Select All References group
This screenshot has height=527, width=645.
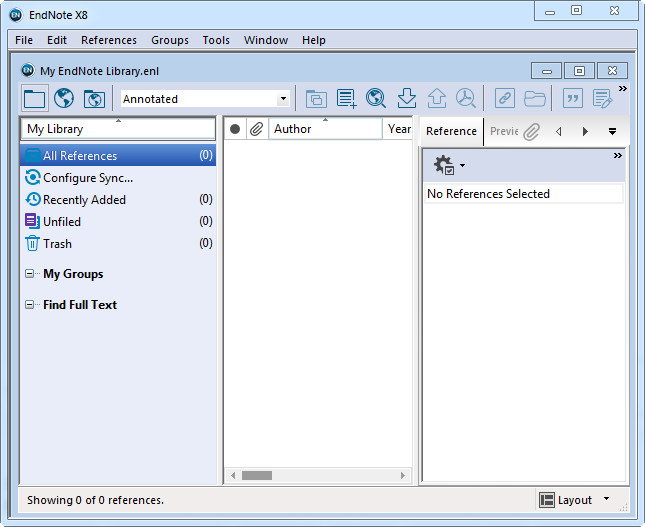pos(118,156)
